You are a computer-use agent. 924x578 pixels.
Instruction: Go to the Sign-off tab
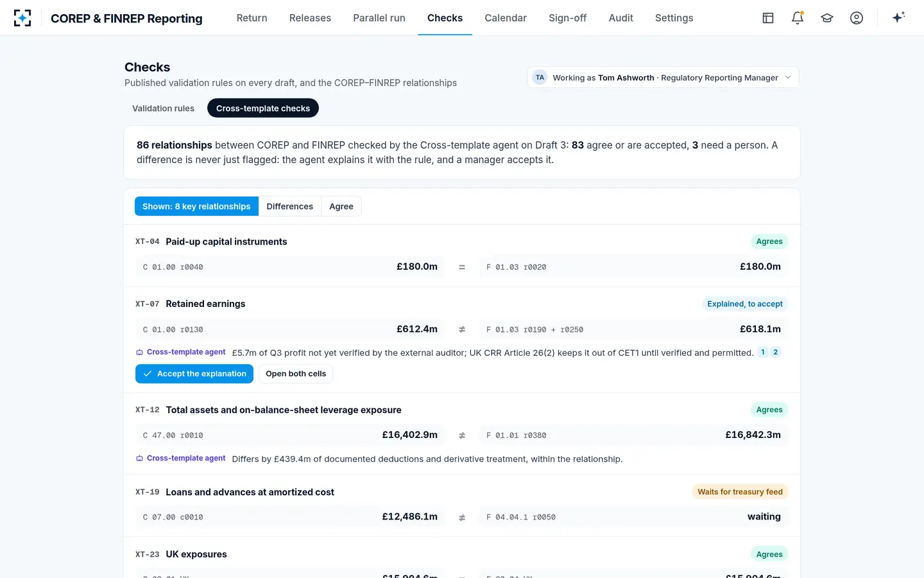pos(567,18)
